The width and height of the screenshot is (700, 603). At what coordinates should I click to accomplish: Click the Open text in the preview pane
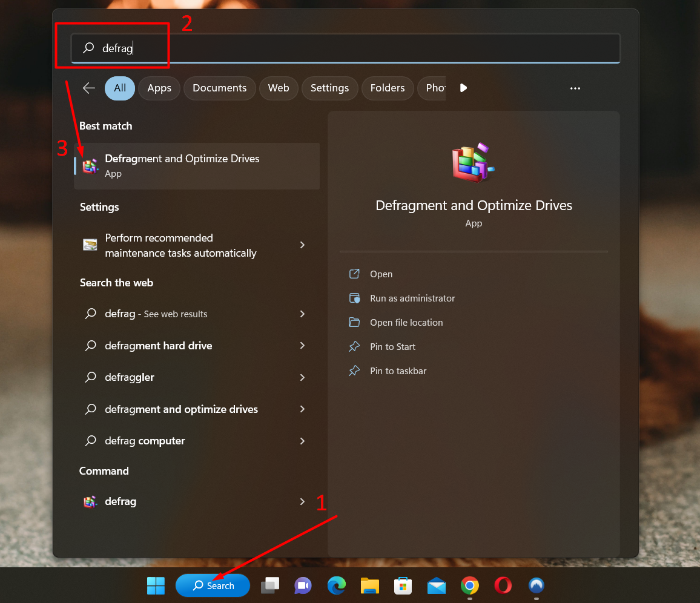click(x=381, y=274)
